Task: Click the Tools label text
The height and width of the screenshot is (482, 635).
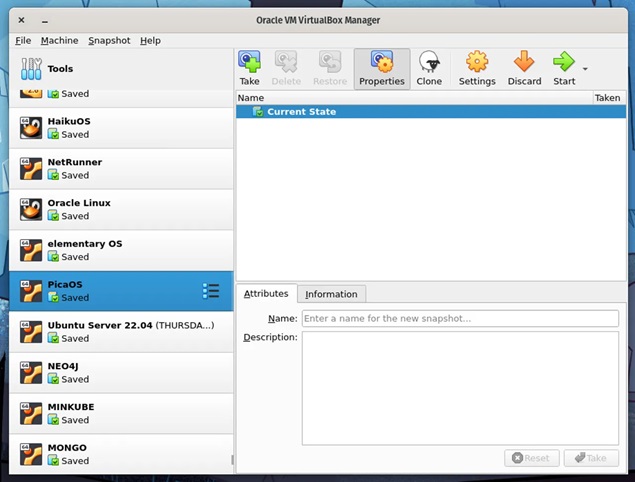Action: tap(60, 68)
